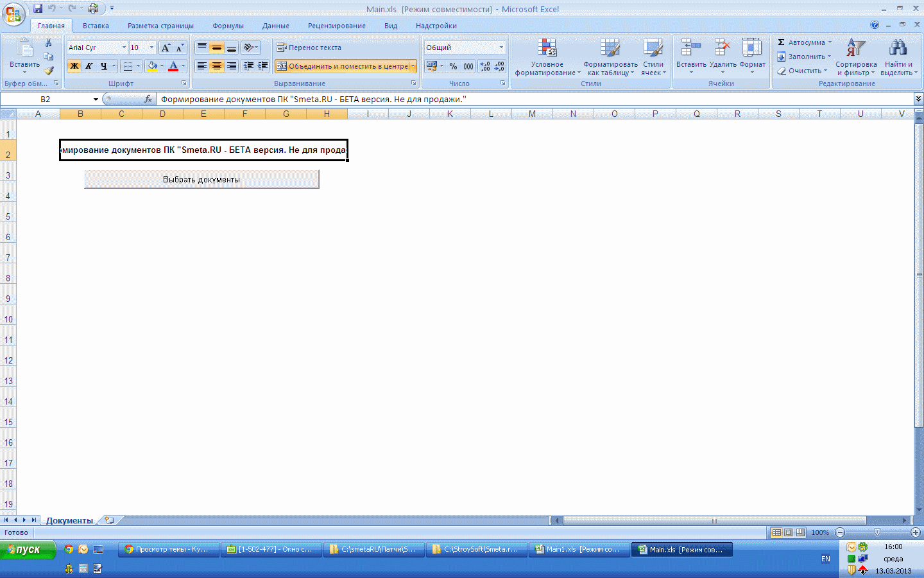Insert a new worksheet tab icon
This screenshot has height=578, width=924.
[110, 520]
